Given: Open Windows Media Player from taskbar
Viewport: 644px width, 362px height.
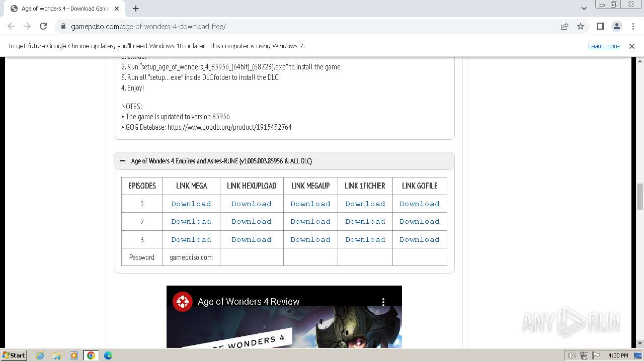Looking at the screenshot, I should pos(74,355).
